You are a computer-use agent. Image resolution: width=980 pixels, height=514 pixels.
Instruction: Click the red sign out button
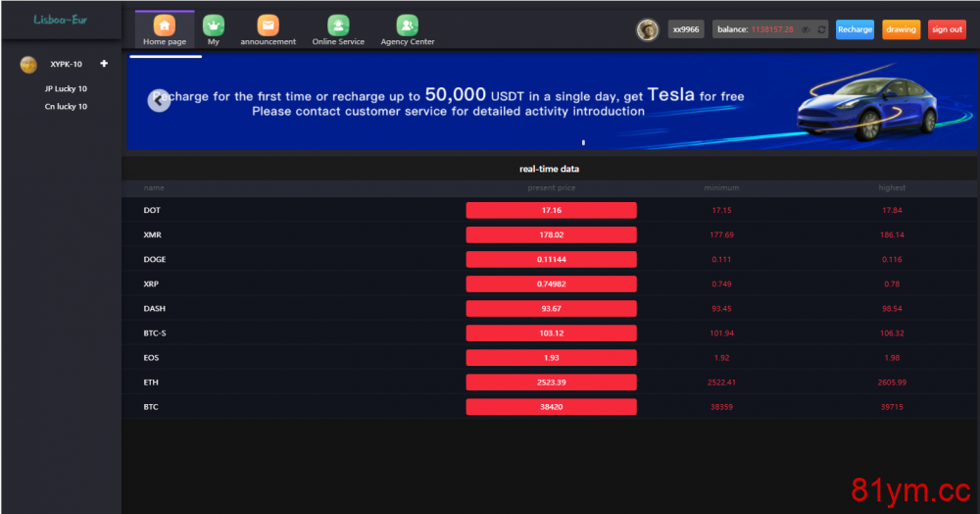tap(947, 29)
